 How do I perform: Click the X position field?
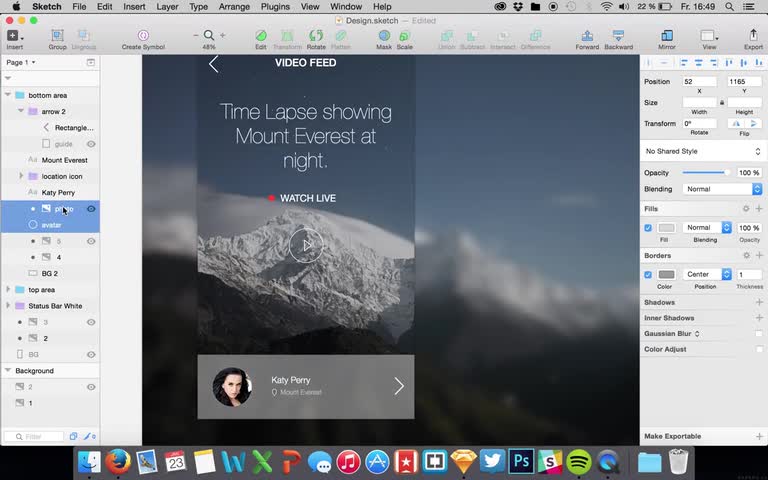[699, 81]
